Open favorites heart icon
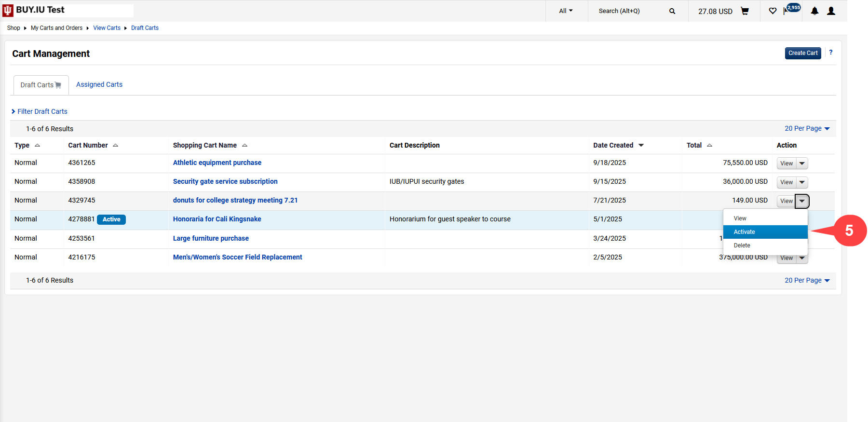The height and width of the screenshot is (422, 868). tap(773, 11)
